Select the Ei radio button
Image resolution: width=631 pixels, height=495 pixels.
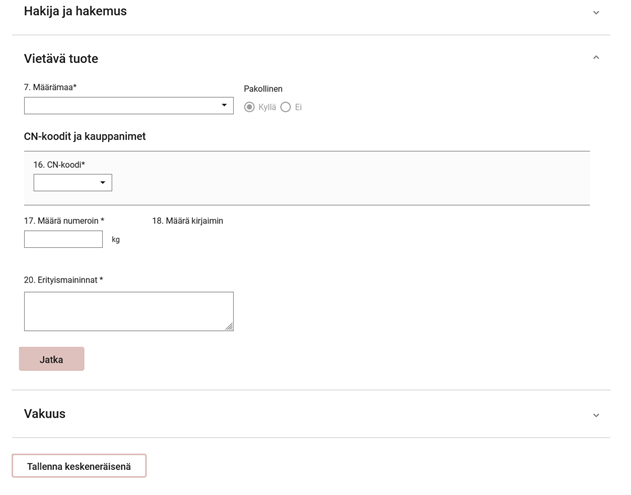click(x=286, y=107)
